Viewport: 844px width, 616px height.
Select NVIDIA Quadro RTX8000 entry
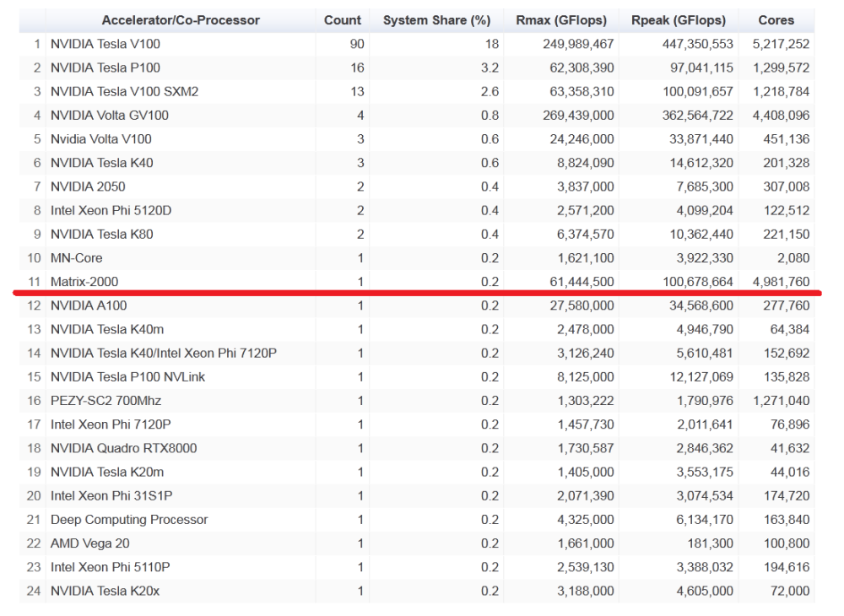point(123,448)
